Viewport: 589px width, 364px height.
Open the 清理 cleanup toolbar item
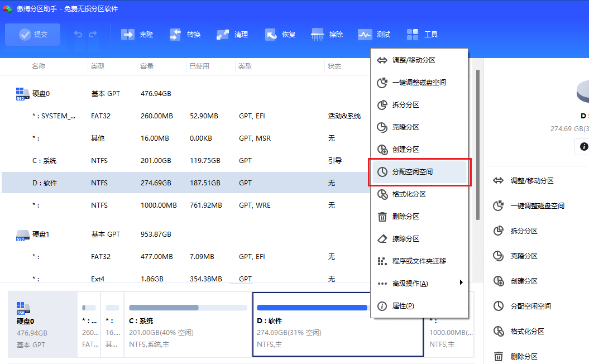232,35
